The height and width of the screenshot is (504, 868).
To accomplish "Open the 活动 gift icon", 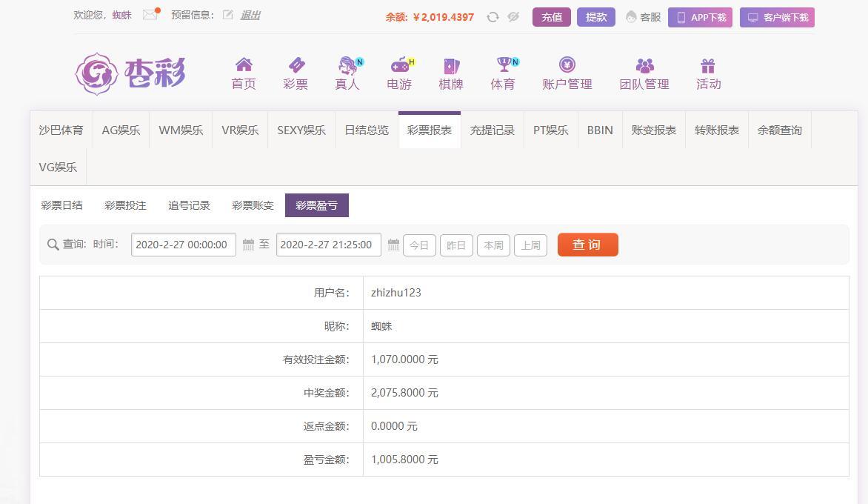I will 708,65.
